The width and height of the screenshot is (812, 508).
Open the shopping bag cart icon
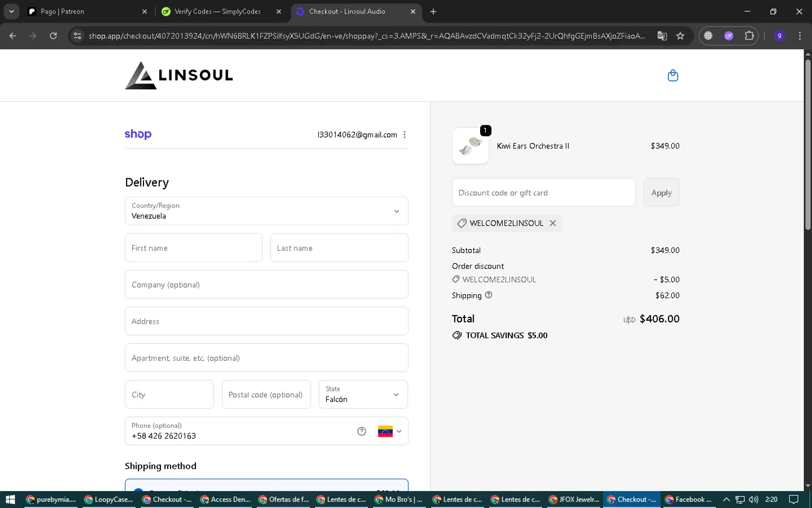point(673,75)
